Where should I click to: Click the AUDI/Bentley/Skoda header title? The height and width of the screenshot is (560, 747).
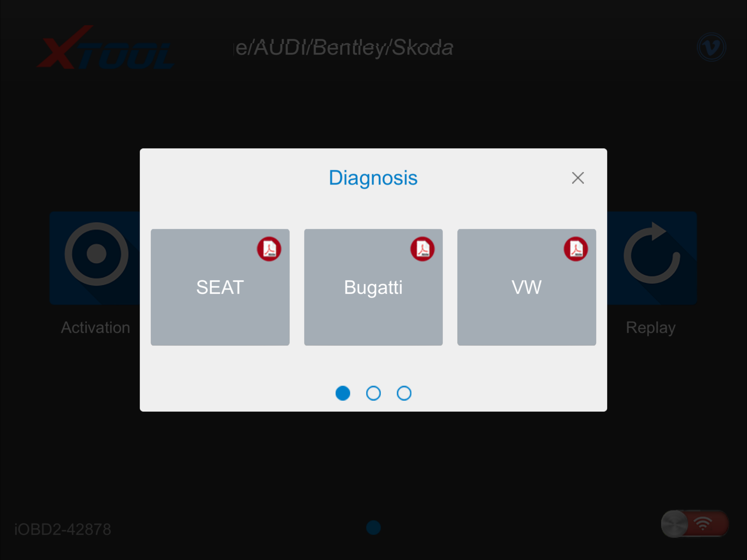[344, 48]
